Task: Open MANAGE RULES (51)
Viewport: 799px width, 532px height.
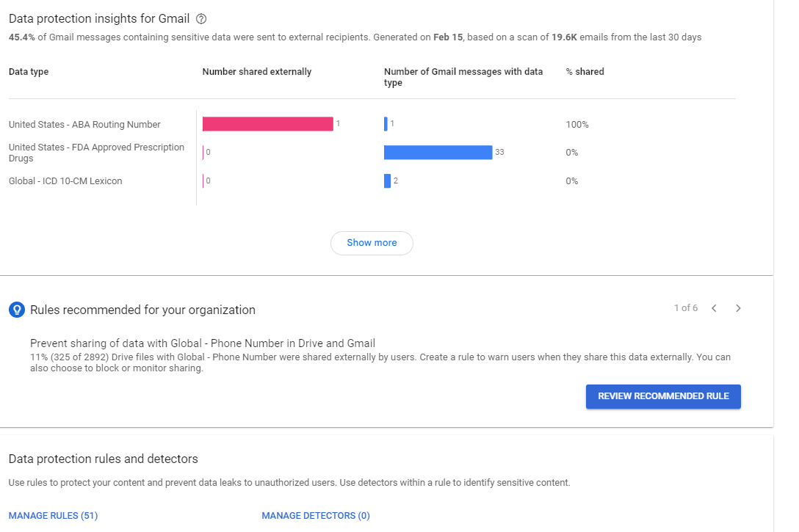Action: (52, 515)
